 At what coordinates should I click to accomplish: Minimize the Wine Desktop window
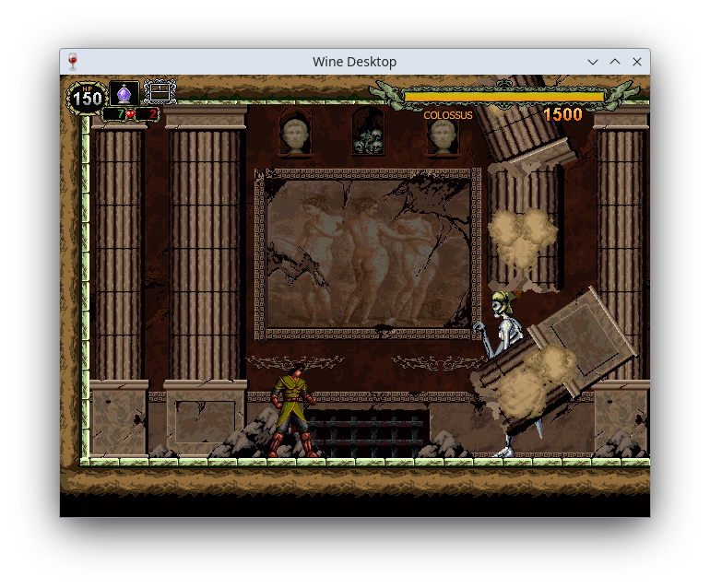pos(593,62)
